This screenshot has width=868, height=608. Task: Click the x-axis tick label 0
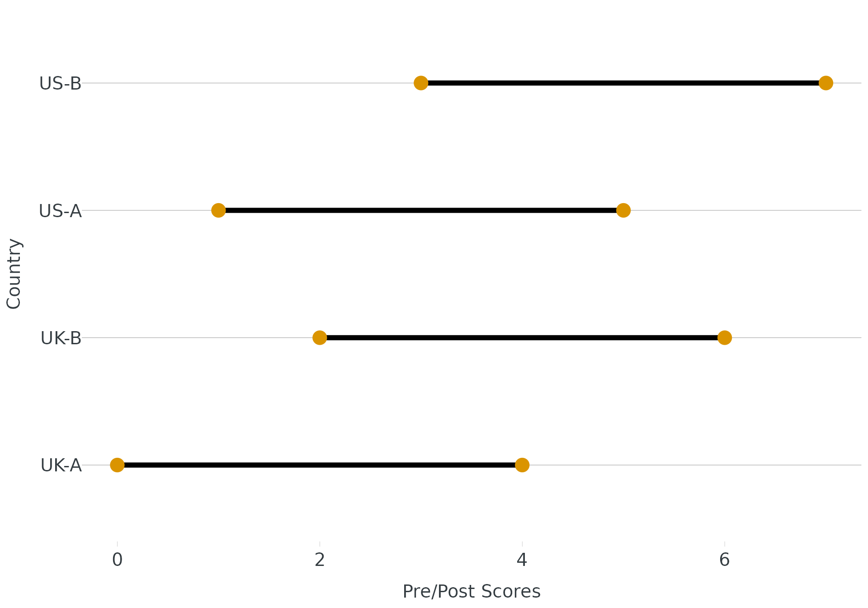click(x=117, y=560)
